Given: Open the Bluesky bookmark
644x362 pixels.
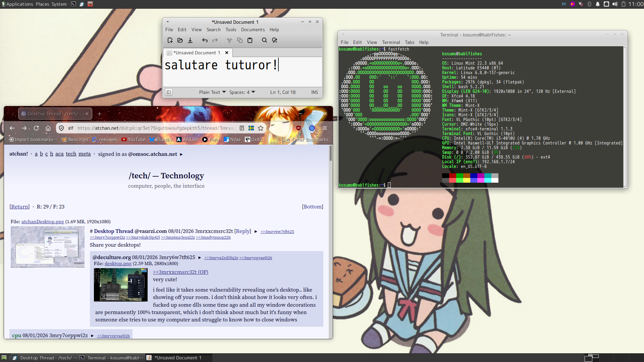Looking at the screenshot, I should (x=161, y=139).
